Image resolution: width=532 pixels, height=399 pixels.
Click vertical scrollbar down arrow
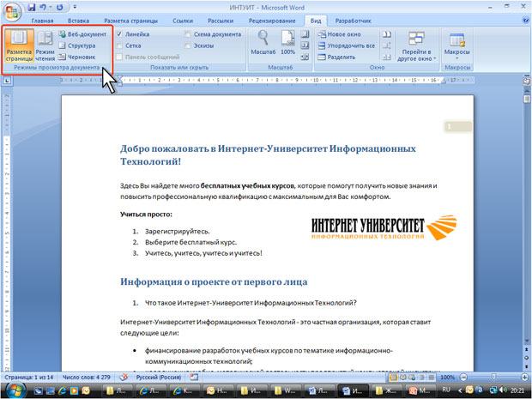[x=527, y=341]
